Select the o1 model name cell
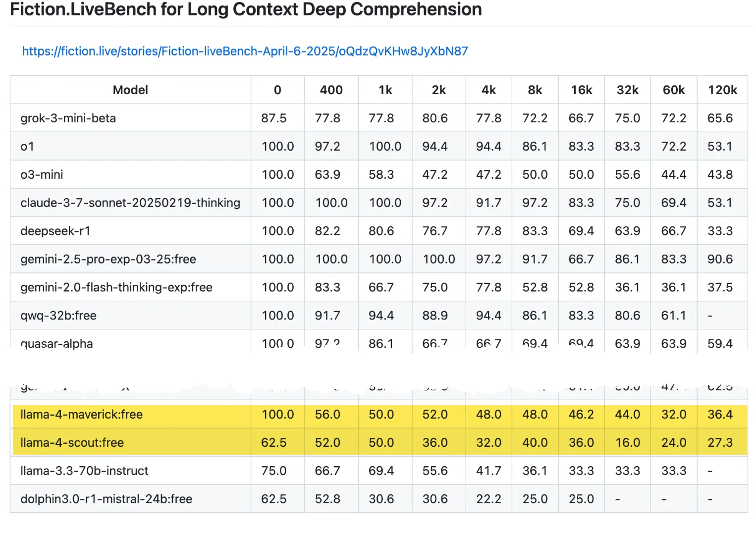756x534 pixels. coord(27,146)
